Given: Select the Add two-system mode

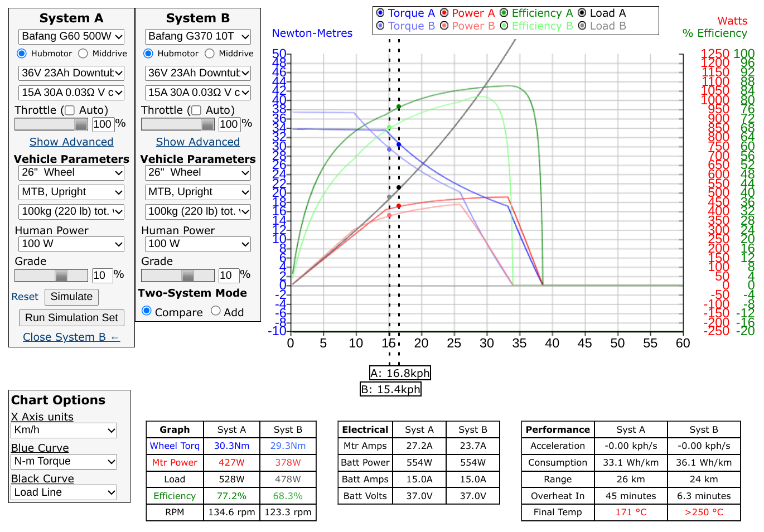Looking at the screenshot, I should [216, 311].
